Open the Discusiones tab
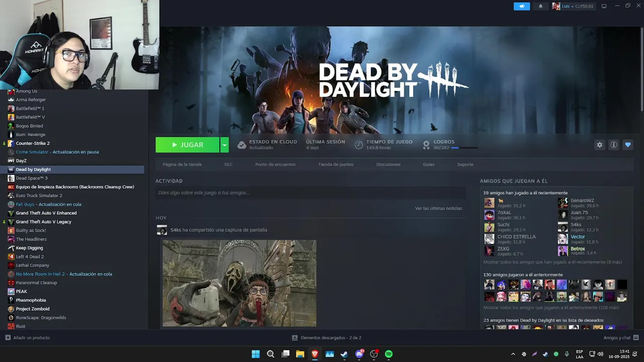Screen dimensions: 644x362 [388, 164]
